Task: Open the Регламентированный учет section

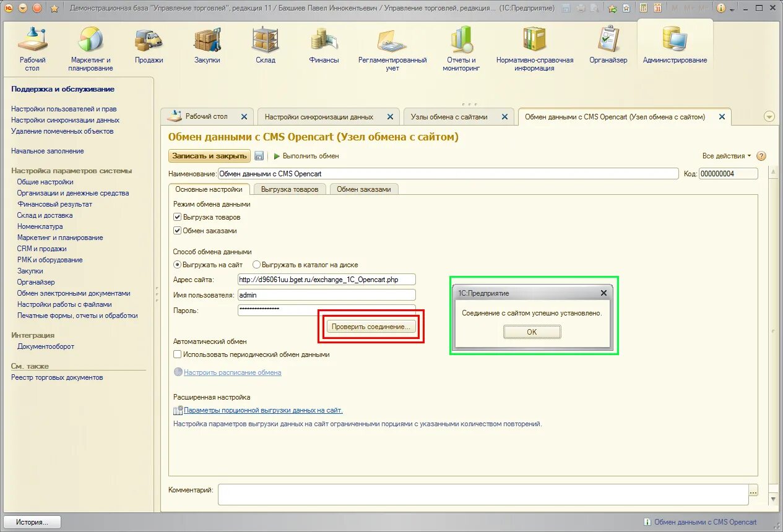Action: pos(392,49)
